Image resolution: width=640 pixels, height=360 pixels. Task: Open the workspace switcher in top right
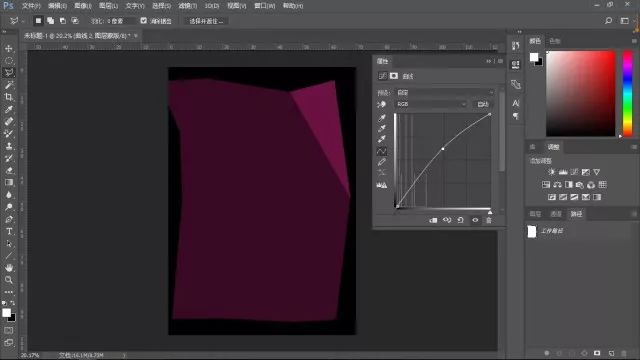pyautogui.click(x=624, y=20)
